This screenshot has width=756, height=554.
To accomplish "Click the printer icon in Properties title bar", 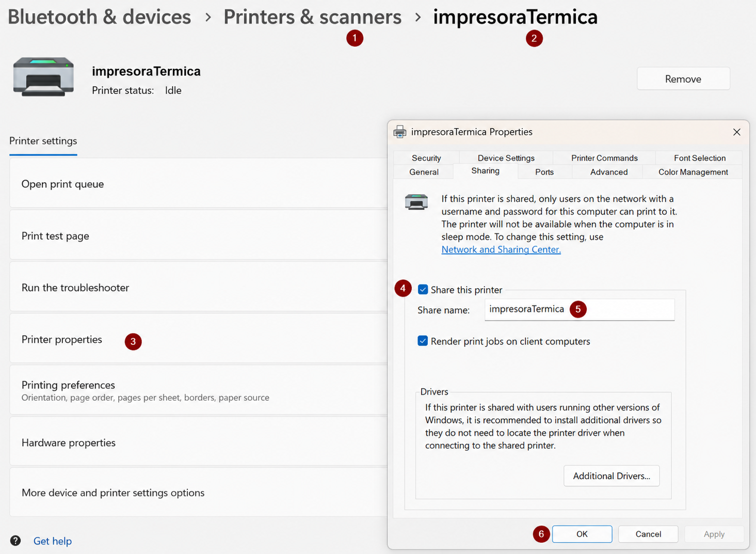I will coord(400,132).
